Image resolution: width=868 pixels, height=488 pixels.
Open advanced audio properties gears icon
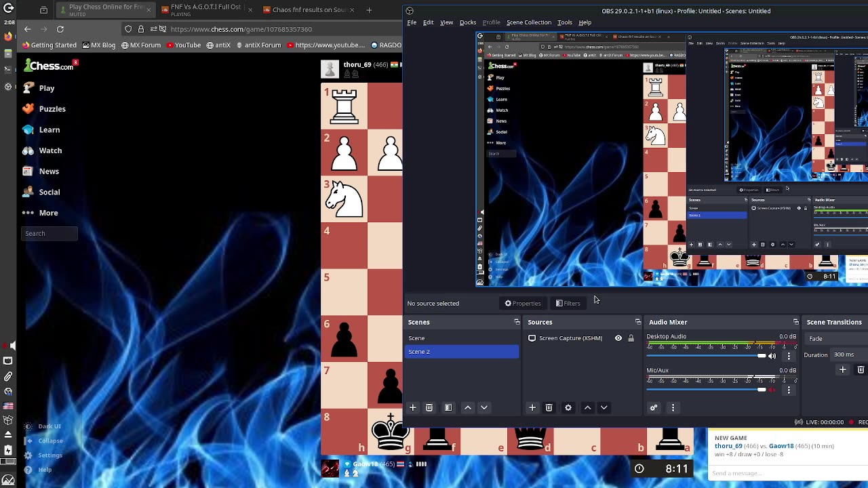[654, 407]
